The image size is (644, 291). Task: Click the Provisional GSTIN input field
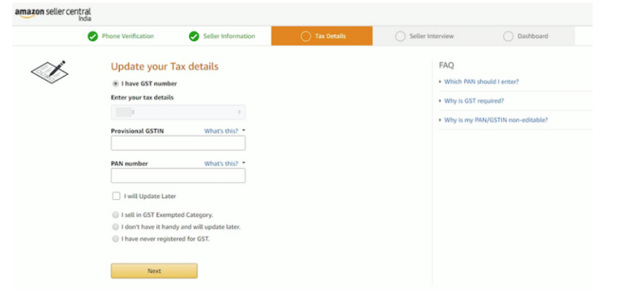pos(178,143)
